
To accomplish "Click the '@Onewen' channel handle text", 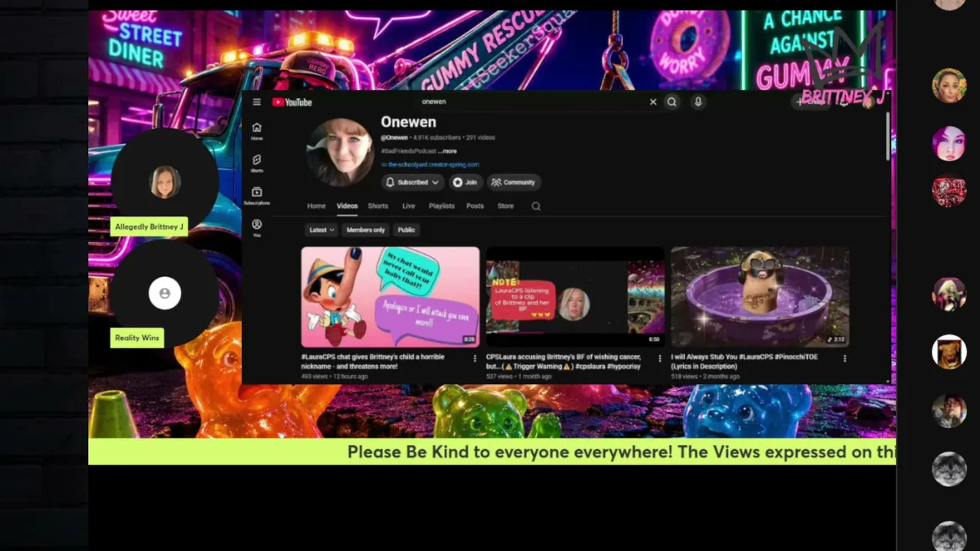I will (x=394, y=138).
